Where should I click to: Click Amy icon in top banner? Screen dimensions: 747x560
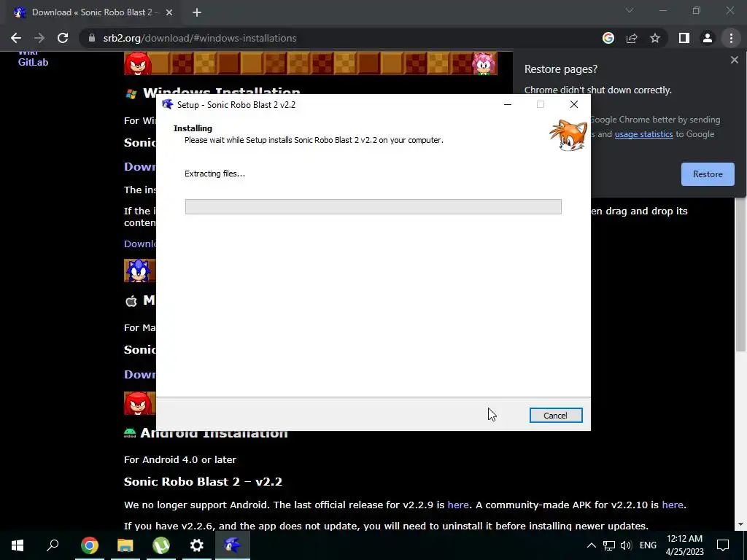pos(484,63)
